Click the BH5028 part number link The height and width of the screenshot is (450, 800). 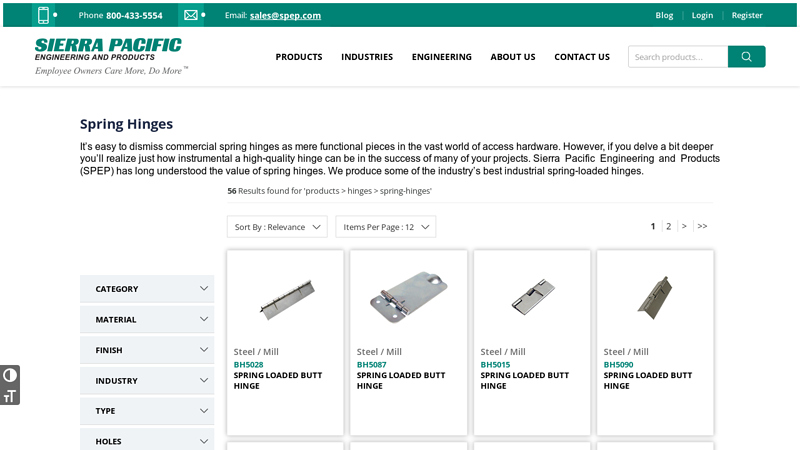click(x=248, y=365)
